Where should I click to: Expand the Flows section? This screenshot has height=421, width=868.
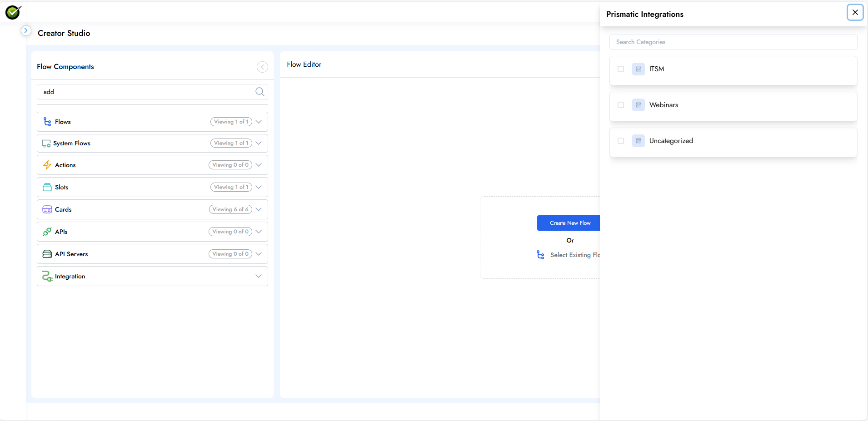tap(259, 121)
